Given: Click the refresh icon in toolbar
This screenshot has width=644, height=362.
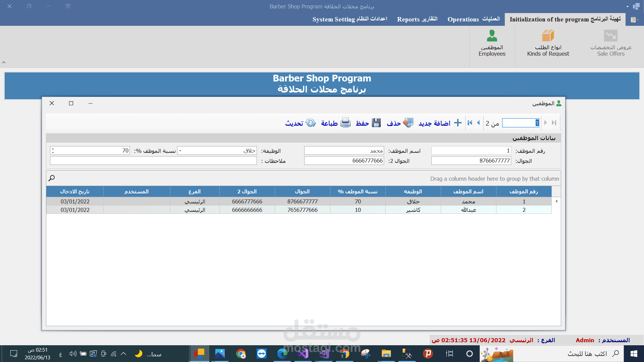Looking at the screenshot, I should [311, 123].
